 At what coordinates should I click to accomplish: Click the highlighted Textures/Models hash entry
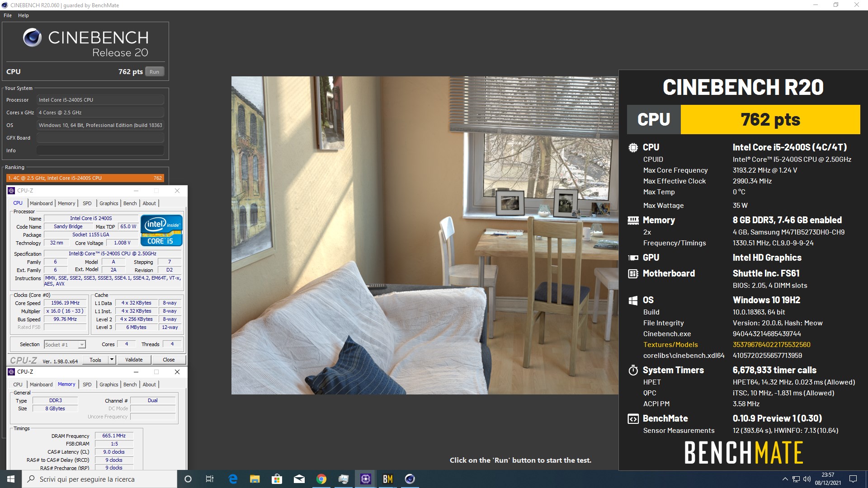click(771, 345)
